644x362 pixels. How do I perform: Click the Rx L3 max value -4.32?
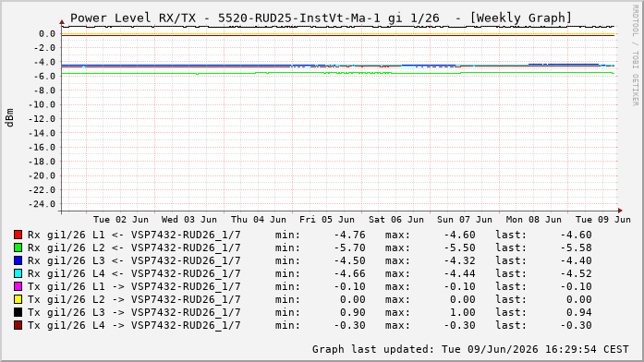[x=459, y=260]
